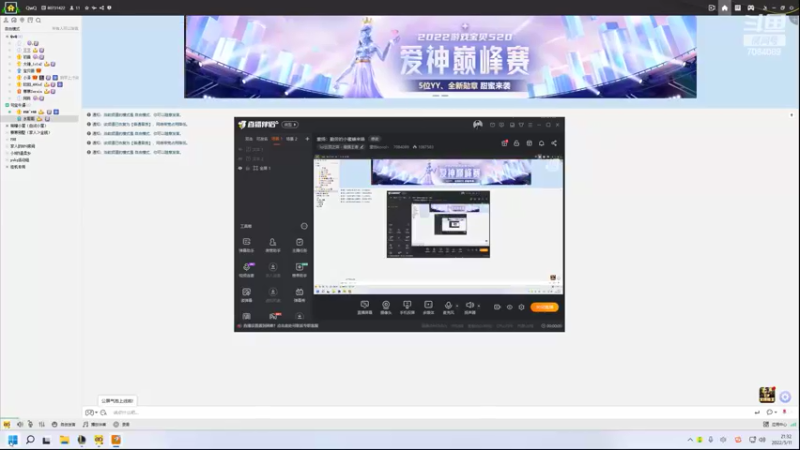Toggle the speaker icon in broadcast toolbar
Screen dimensions: 800x450
(x=469, y=305)
